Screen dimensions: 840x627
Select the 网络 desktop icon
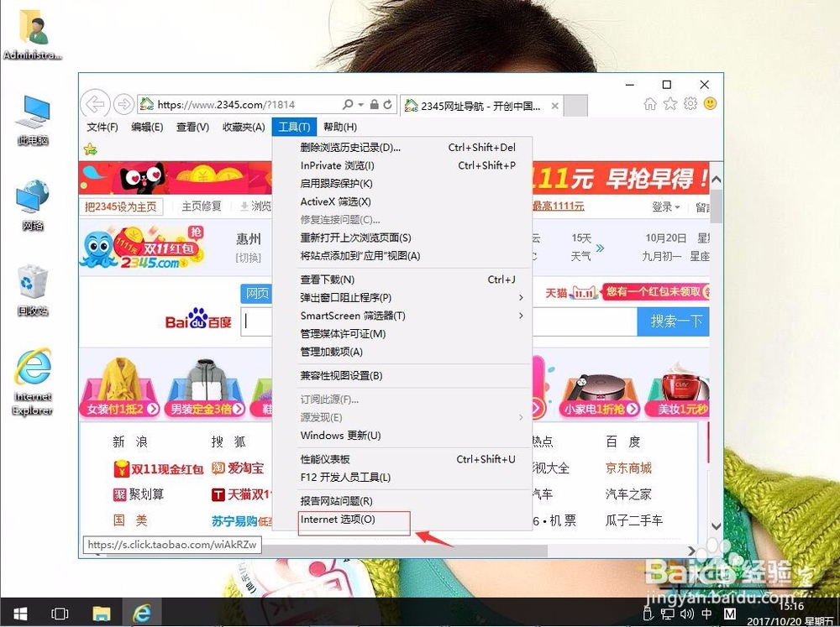[x=34, y=206]
